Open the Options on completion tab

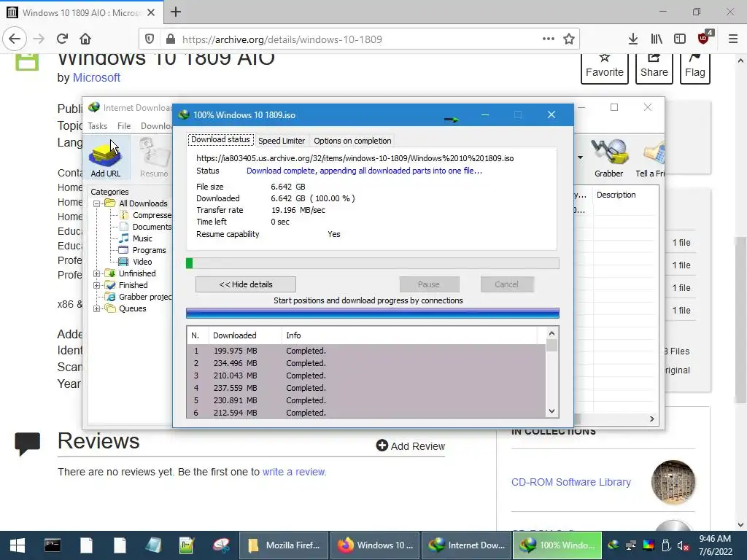coord(352,141)
